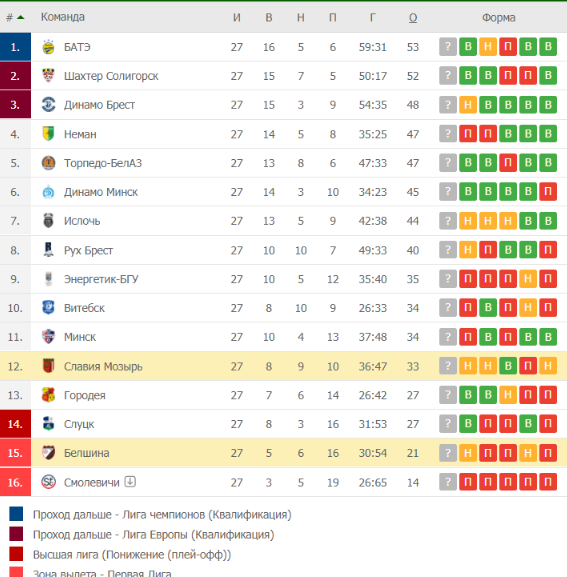This screenshot has width=567, height=577.
Task: Click the Городея club logo
Action: pos(48,395)
